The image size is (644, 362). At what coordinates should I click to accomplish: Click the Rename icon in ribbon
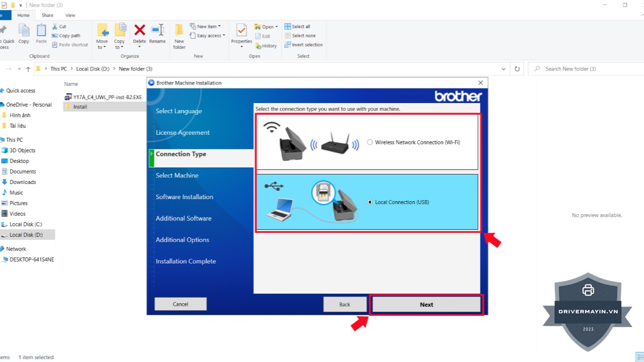pyautogui.click(x=157, y=31)
